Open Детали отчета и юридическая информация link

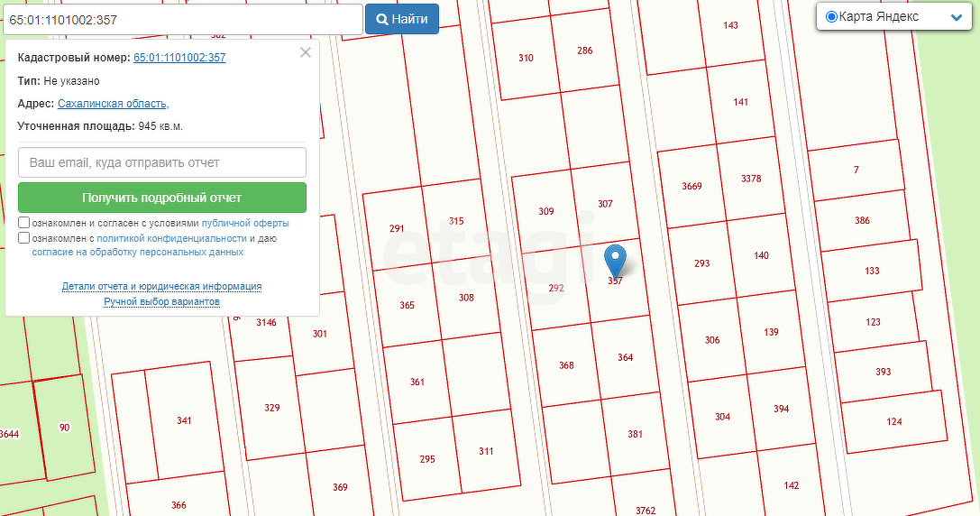[162, 286]
